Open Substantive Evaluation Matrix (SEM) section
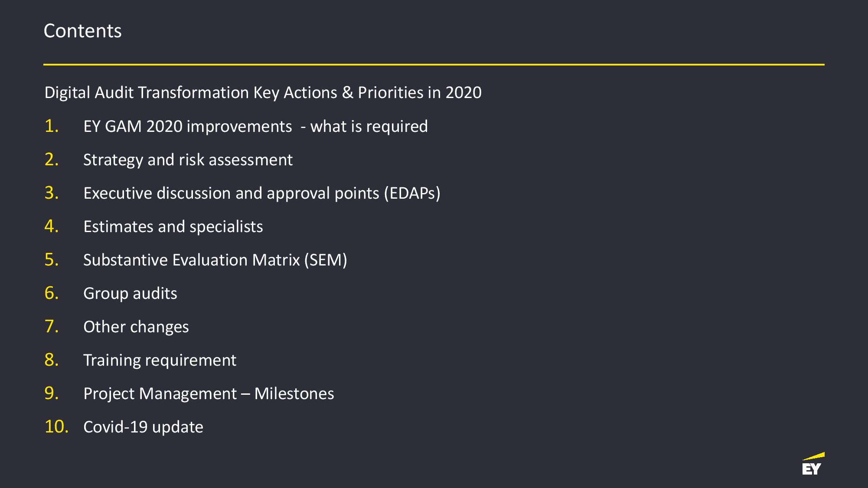 [x=215, y=260]
